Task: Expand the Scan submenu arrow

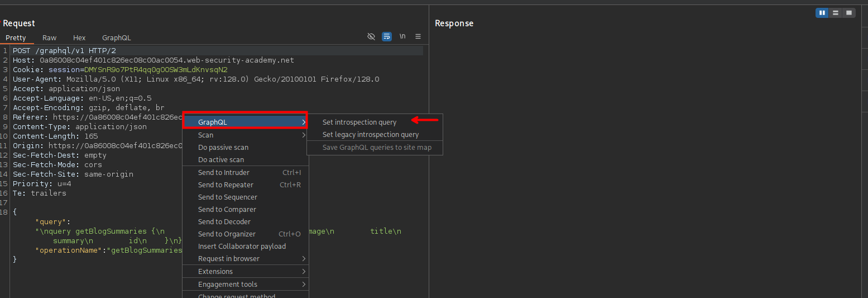Action: [x=304, y=135]
